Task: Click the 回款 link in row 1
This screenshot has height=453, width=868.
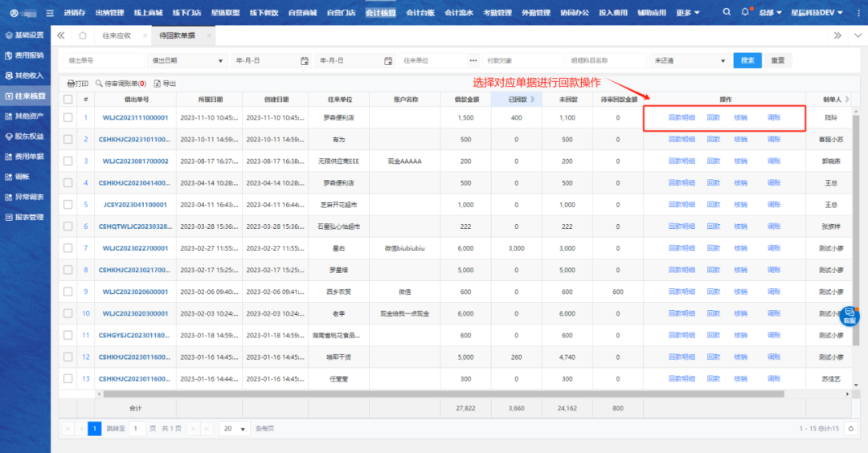Action: [x=714, y=118]
